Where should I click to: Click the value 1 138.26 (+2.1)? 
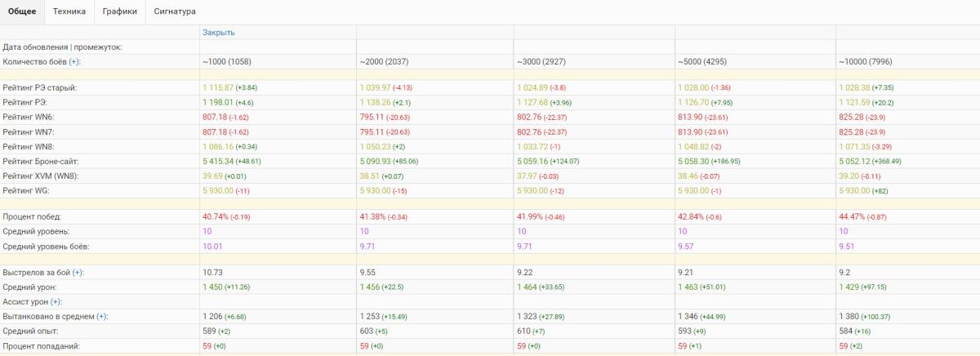pos(386,103)
